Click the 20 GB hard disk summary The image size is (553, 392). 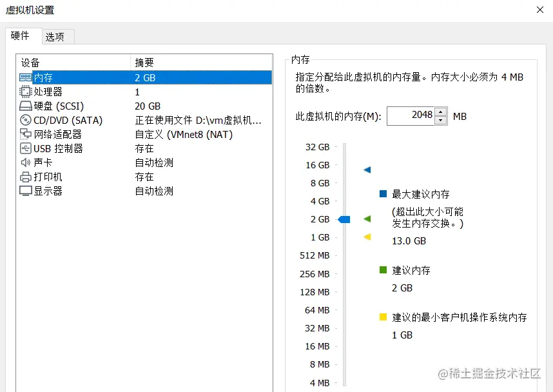[148, 106]
